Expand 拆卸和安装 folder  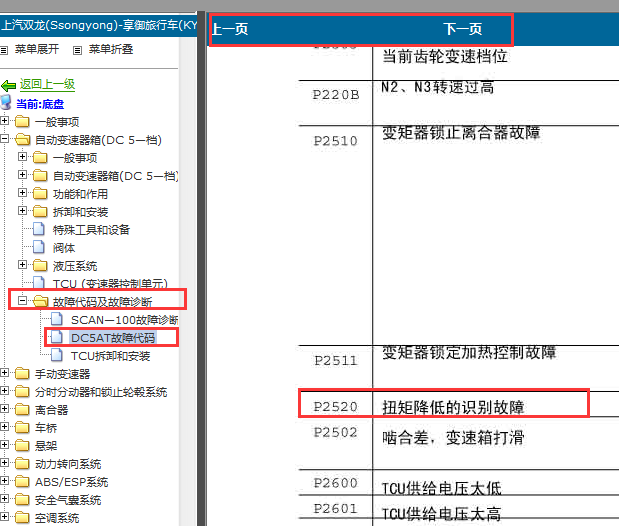pos(23,210)
